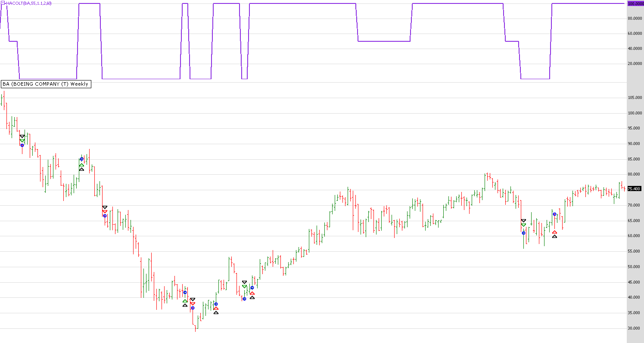Image resolution: width=644 pixels, height=343 pixels.
Task: Click the leftmost blue circle price marker
Action: 22,145
